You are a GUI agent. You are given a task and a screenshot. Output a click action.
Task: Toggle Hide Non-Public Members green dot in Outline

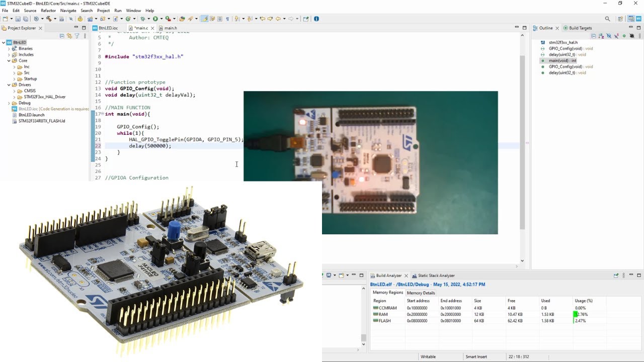click(x=624, y=36)
